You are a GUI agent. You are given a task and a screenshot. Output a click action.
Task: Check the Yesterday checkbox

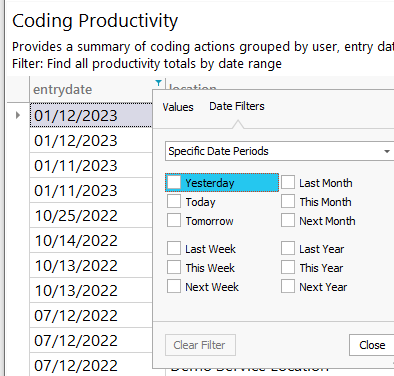click(x=174, y=182)
